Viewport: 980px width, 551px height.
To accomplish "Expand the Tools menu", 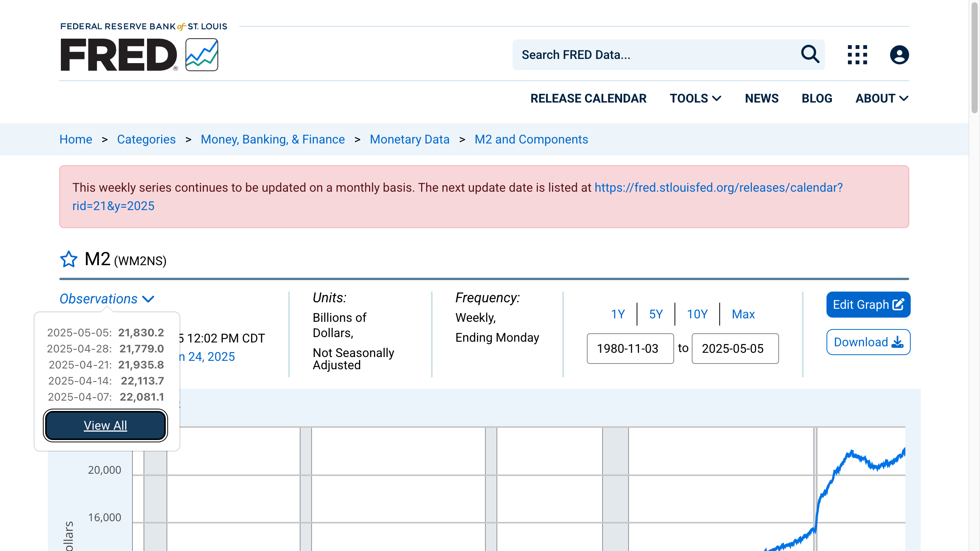I will 695,98.
